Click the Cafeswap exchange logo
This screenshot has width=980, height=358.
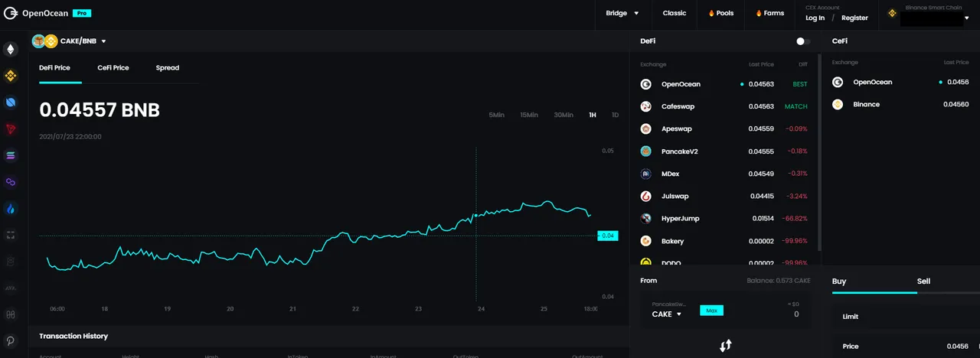(646, 106)
